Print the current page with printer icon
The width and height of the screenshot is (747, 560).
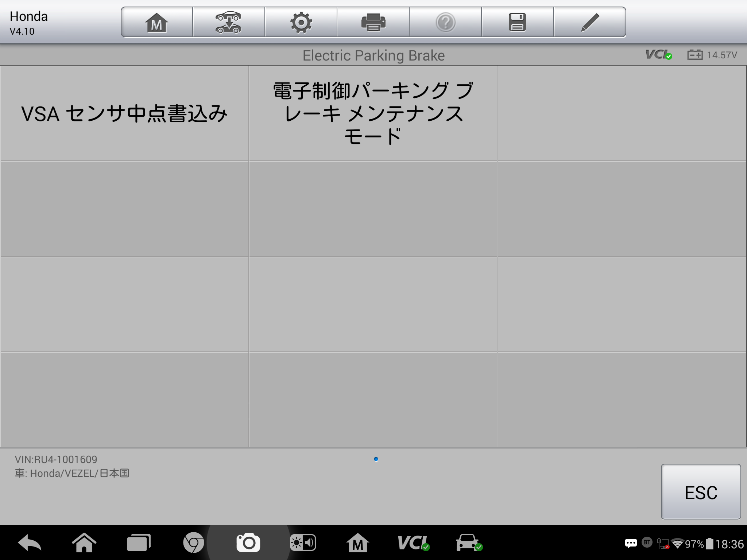pos(373,22)
